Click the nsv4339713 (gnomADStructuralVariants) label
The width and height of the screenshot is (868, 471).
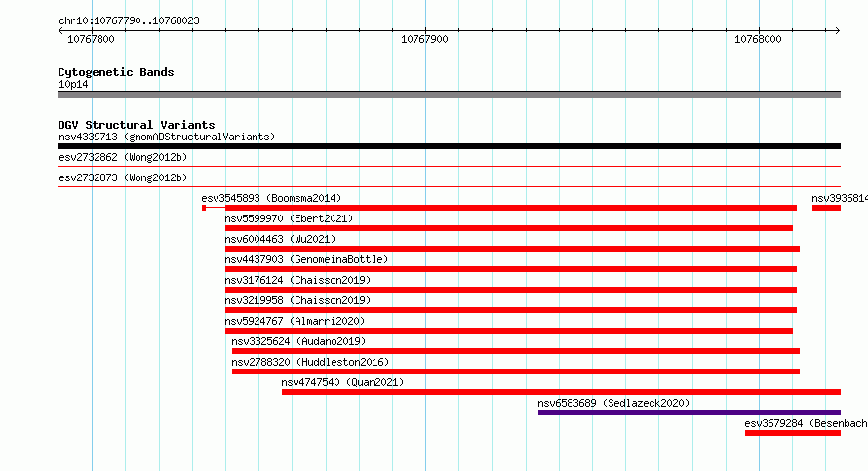click(167, 137)
